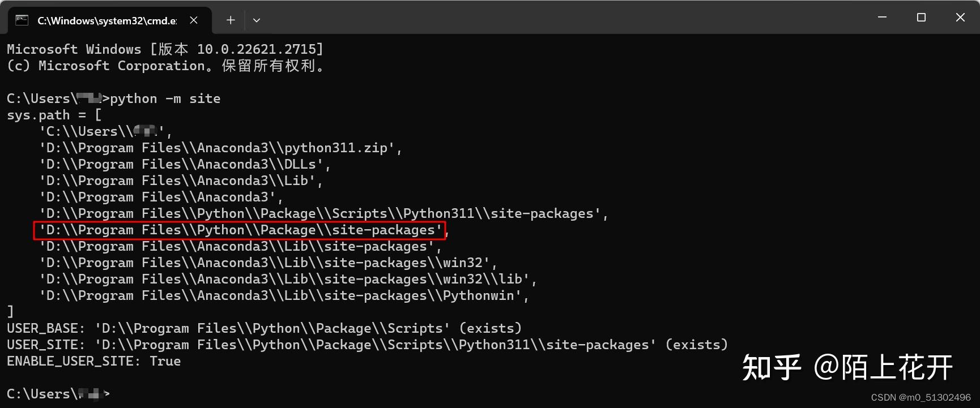Click the 'python -m site' command text
Image resolution: width=980 pixels, height=408 pixels.
(x=165, y=98)
